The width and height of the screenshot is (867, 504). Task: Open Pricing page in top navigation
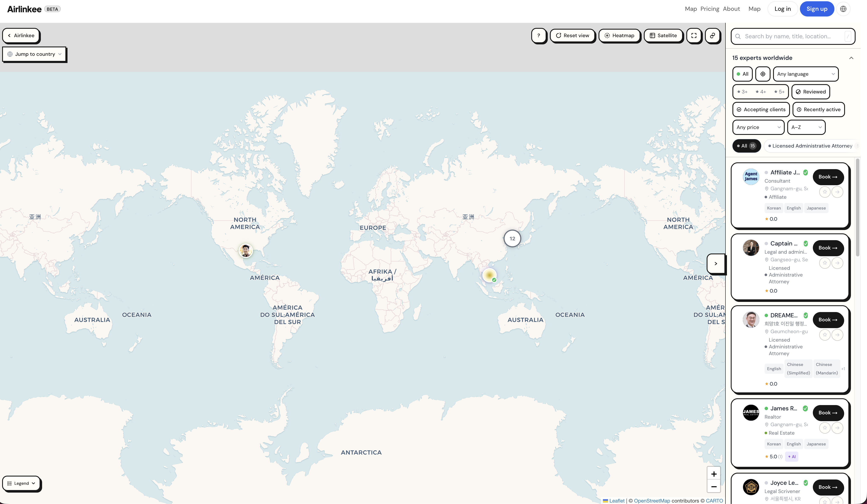(x=709, y=9)
